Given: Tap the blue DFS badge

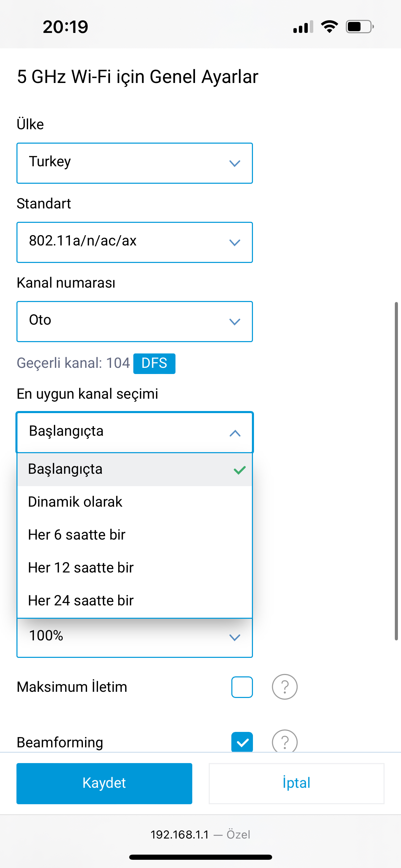Looking at the screenshot, I should tap(154, 363).
